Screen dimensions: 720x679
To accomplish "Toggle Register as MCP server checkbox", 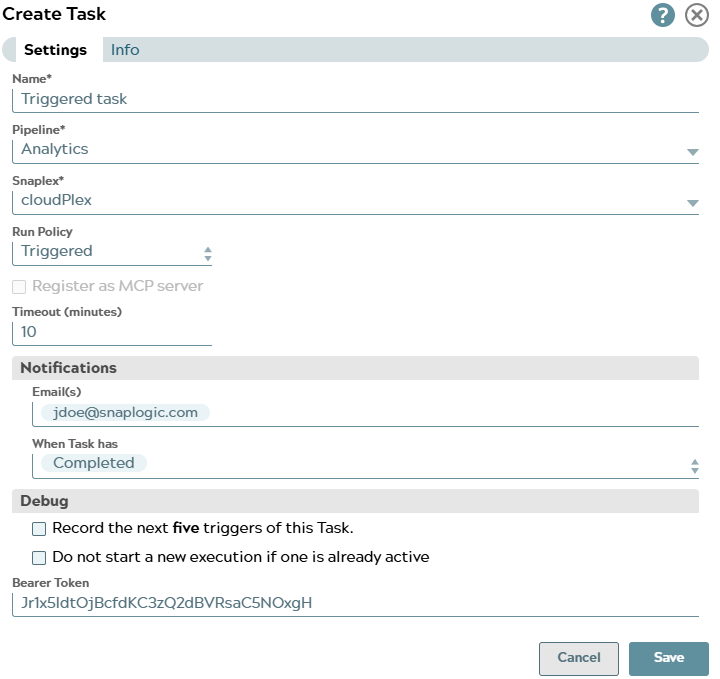I will coord(19,286).
